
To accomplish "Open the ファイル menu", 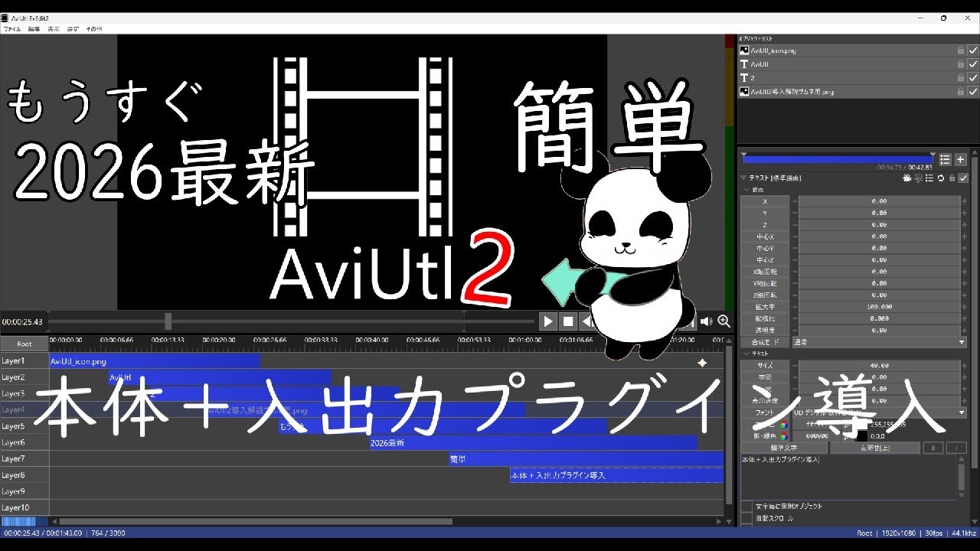I will 11,28.
